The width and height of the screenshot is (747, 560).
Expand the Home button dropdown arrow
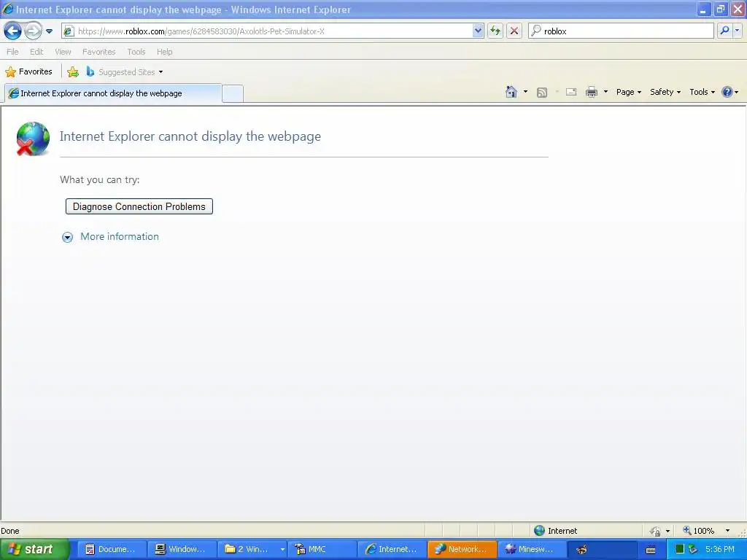pyautogui.click(x=525, y=92)
